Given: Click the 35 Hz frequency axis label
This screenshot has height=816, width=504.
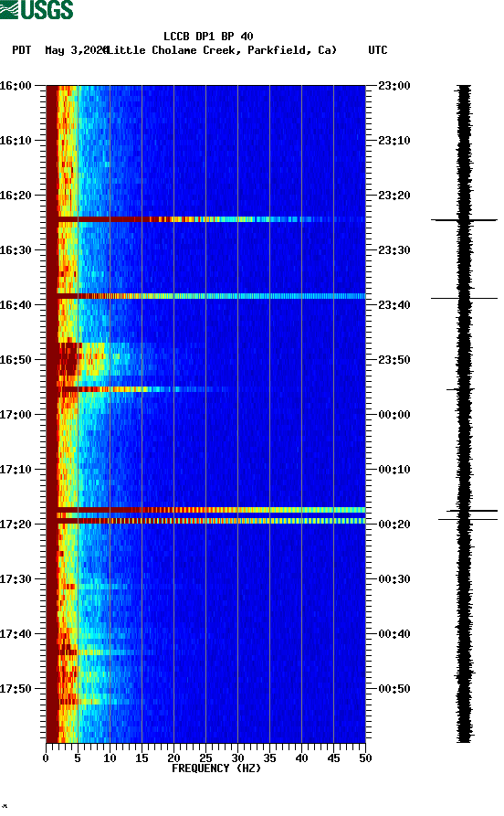Looking at the screenshot, I should [x=269, y=758].
